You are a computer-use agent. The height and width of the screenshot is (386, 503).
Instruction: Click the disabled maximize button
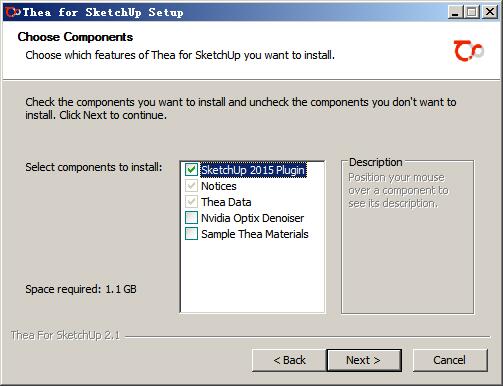[472, 12]
